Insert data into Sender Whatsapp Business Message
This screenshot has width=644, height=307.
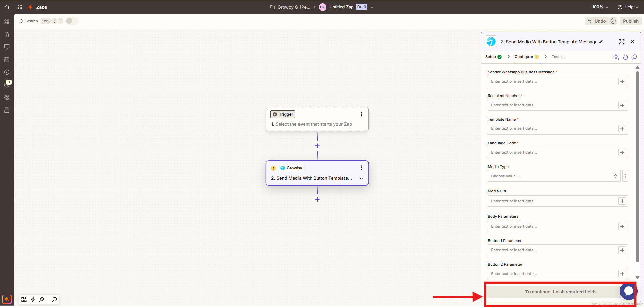622,81
